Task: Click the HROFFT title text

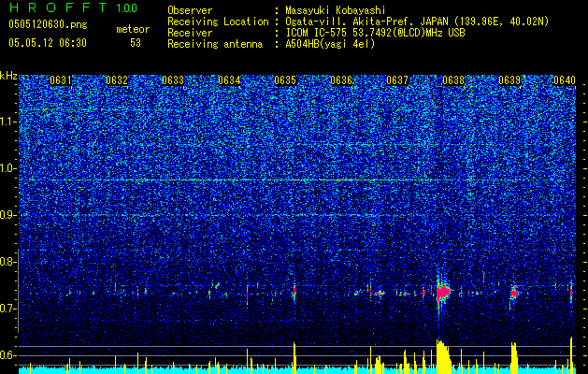Action: (58, 7)
